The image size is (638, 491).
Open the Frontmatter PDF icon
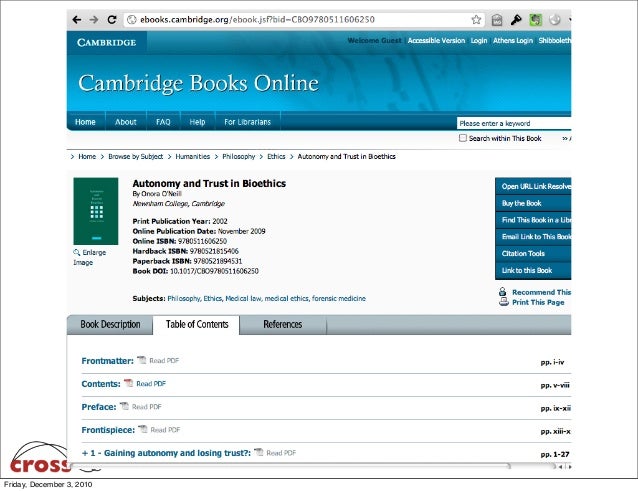pos(142,360)
